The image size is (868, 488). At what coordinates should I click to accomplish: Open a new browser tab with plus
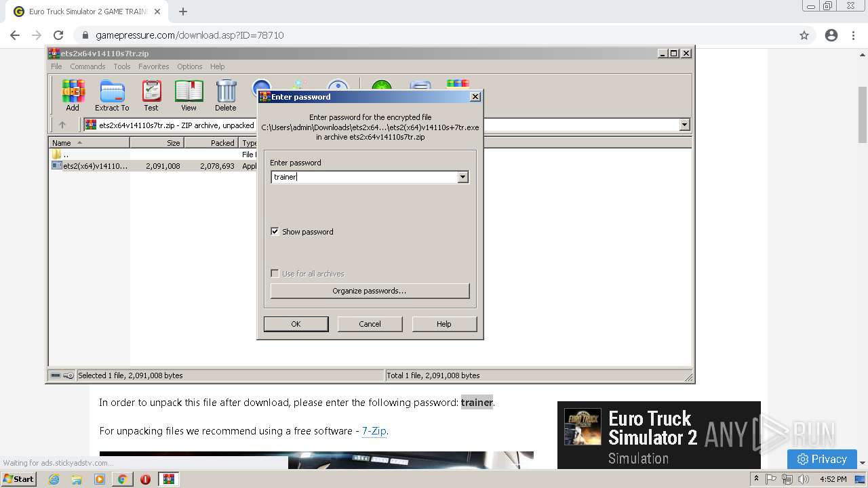[183, 12]
